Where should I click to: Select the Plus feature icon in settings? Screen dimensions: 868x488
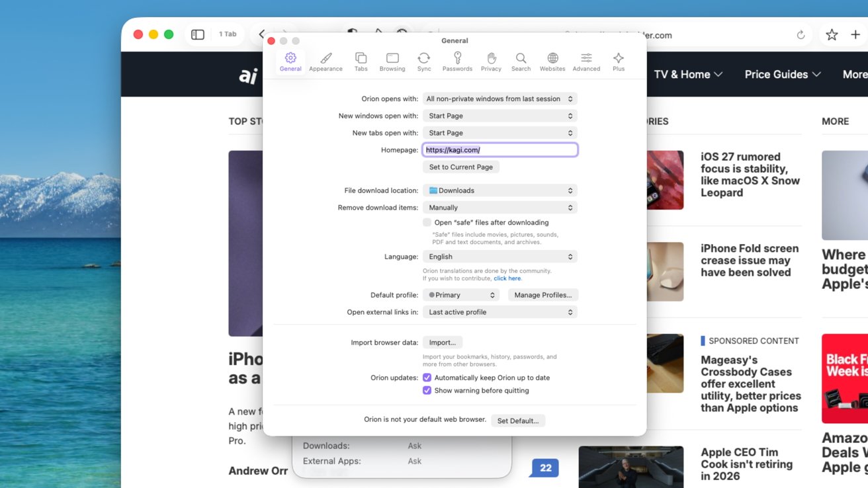click(618, 61)
